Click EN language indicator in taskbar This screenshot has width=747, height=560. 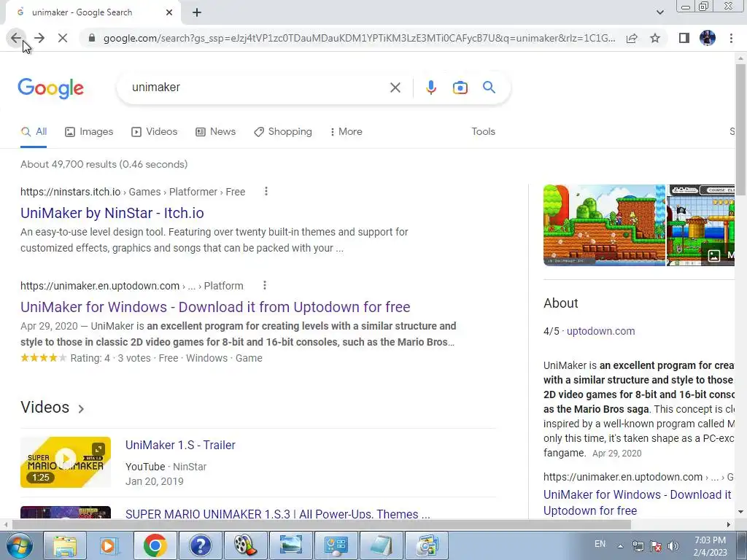tap(600, 544)
